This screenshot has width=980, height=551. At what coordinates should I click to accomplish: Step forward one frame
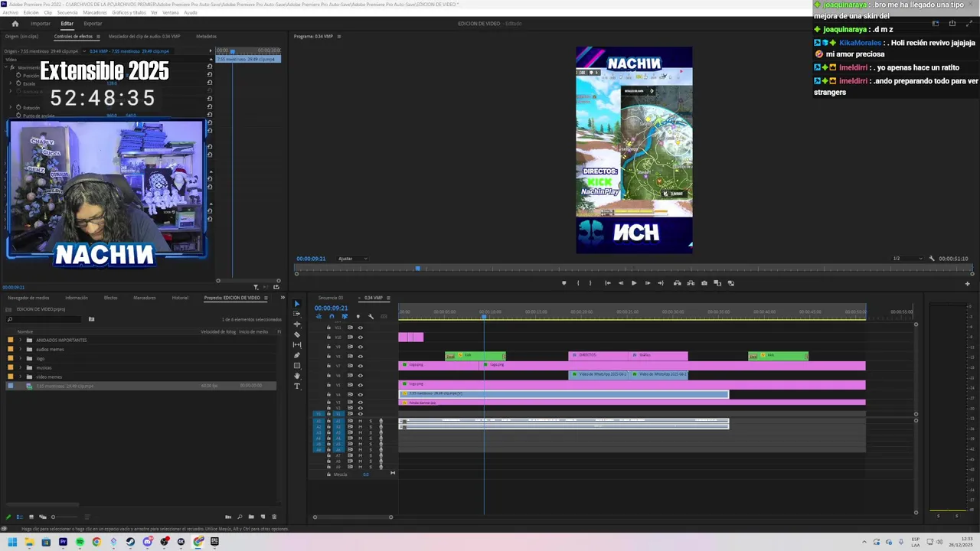647,283
